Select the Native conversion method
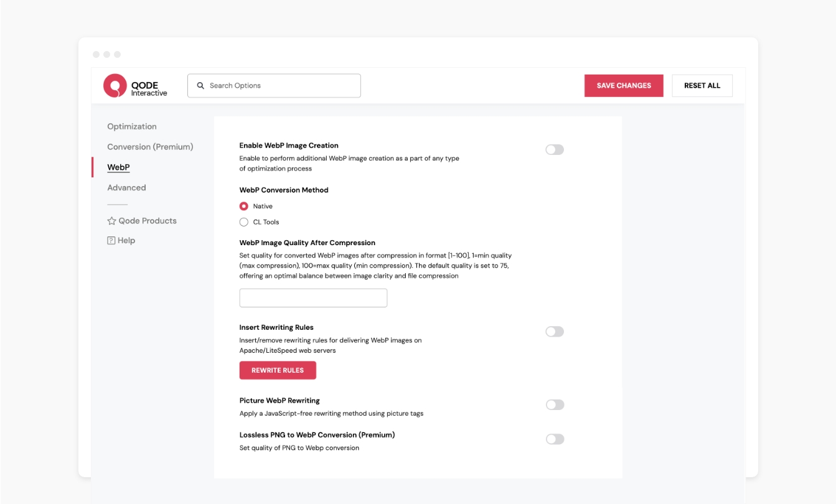 coord(244,207)
